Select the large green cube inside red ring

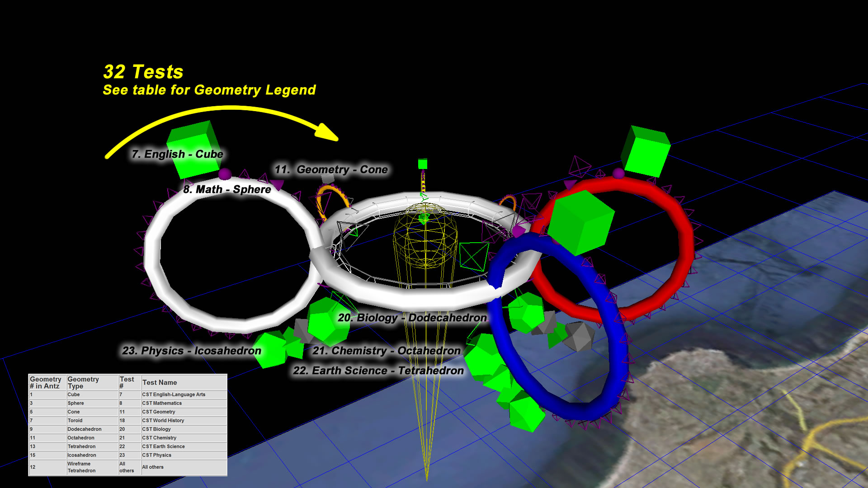click(x=580, y=222)
